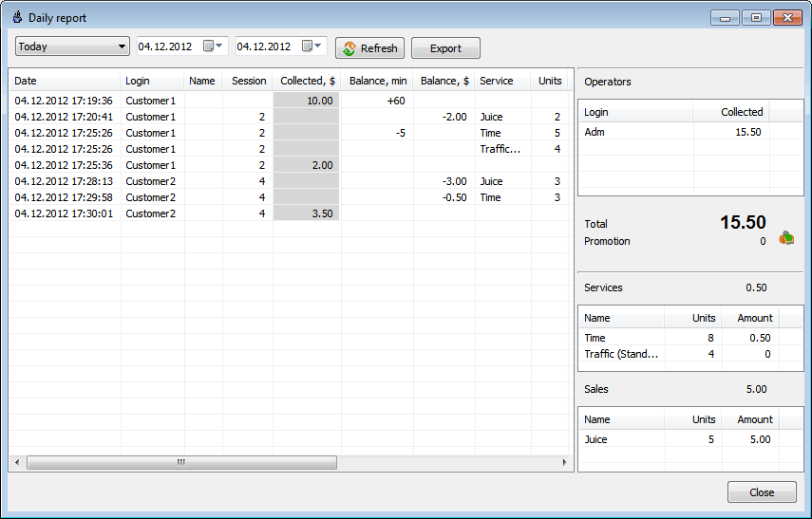Expand the start date picker arrow
The width and height of the screenshot is (812, 519).
tap(220, 46)
